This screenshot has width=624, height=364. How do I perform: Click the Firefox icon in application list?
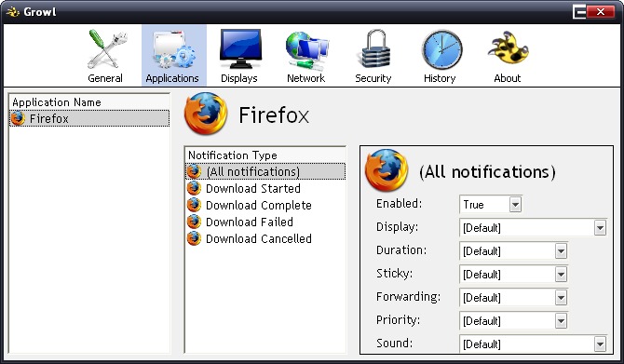pos(18,118)
